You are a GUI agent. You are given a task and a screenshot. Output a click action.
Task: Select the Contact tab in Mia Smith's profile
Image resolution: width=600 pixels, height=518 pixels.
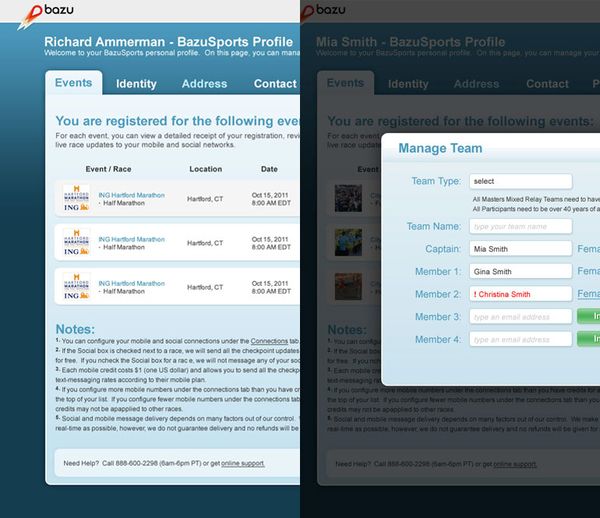click(x=547, y=84)
